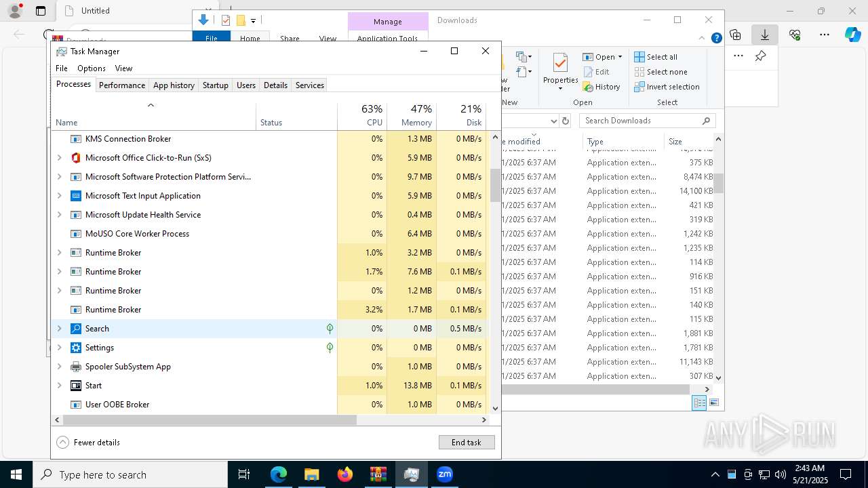Open the Explorer address bar history dropdown
The image size is (868, 488).
(554, 121)
